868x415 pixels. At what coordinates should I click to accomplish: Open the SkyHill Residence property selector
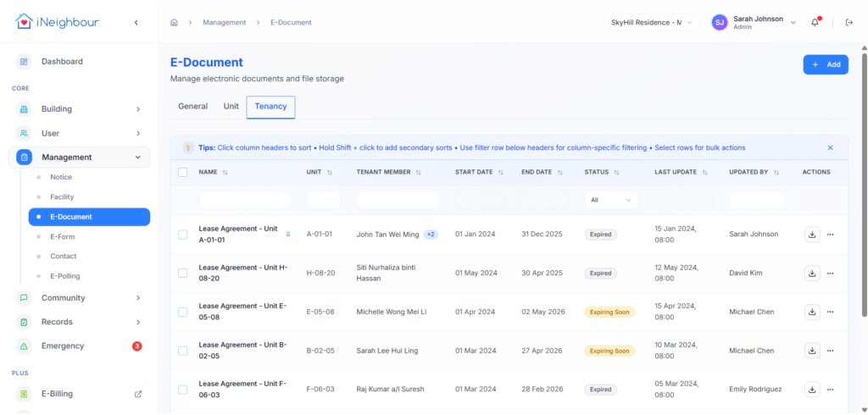652,23
